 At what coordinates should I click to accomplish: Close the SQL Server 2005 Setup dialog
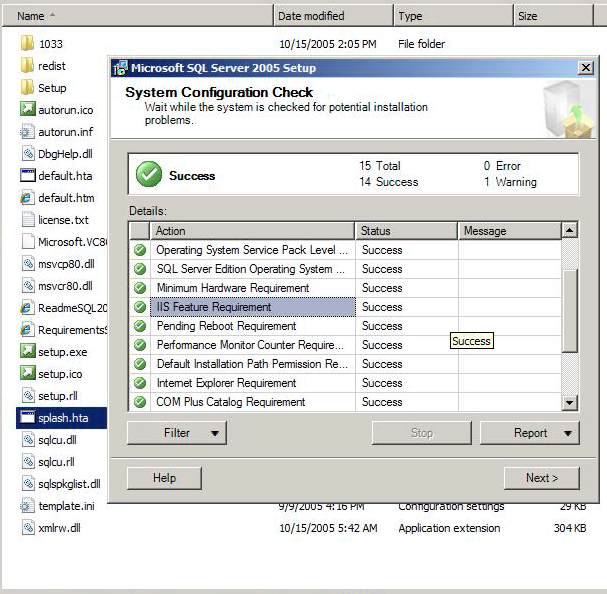pos(585,68)
